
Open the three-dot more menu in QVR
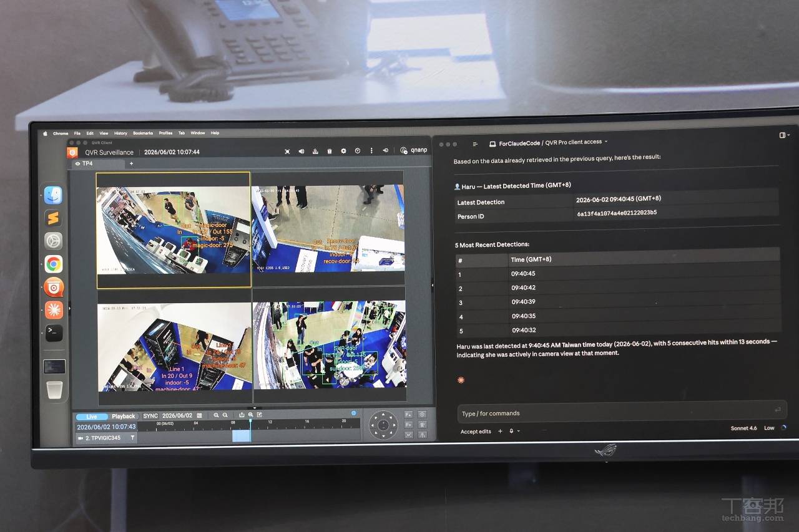click(x=371, y=150)
